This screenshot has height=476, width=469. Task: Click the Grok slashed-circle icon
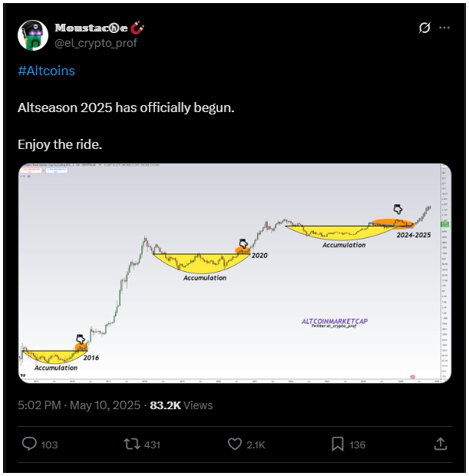point(424,28)
